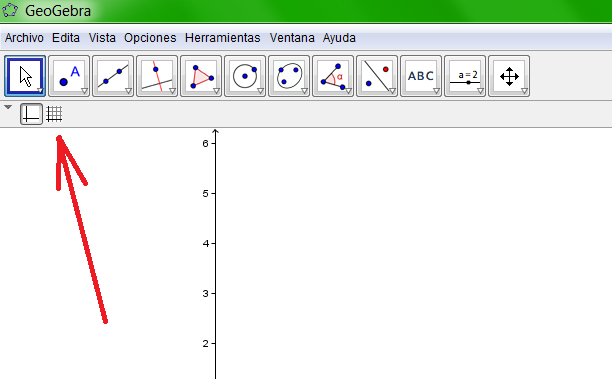
Task: Select the Ellipse conic tool
Action: pos(289,76)
